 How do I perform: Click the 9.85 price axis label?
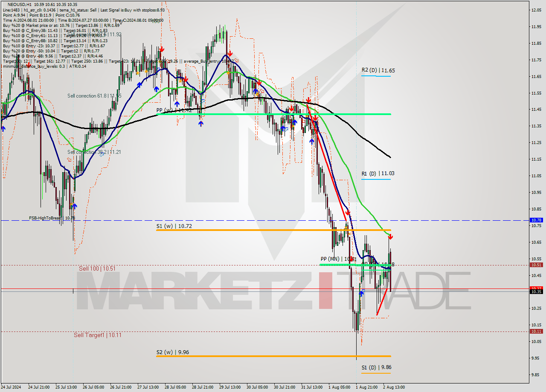click(x=536, y=375)
